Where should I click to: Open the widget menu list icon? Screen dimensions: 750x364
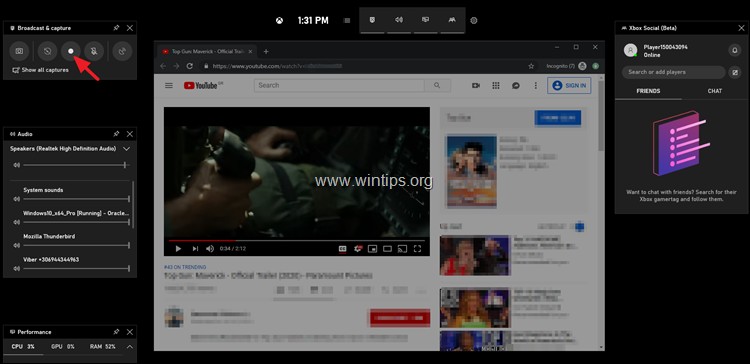(x=347, y=21)
